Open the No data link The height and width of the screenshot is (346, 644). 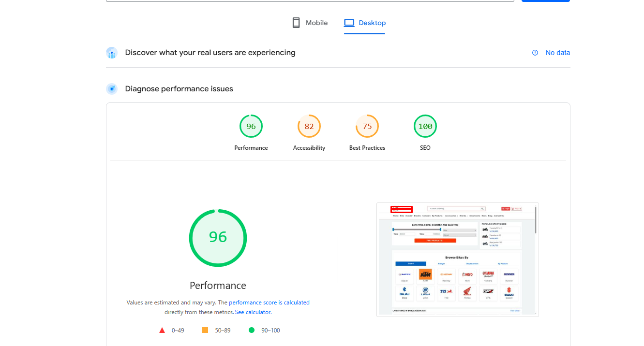pyautogui.click(x=557, y=53)
